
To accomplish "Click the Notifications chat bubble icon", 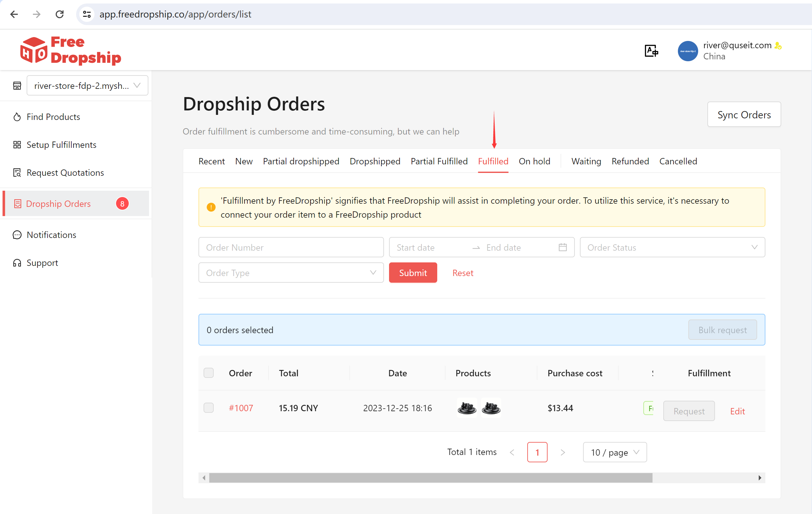I will [x=17, y=235].
